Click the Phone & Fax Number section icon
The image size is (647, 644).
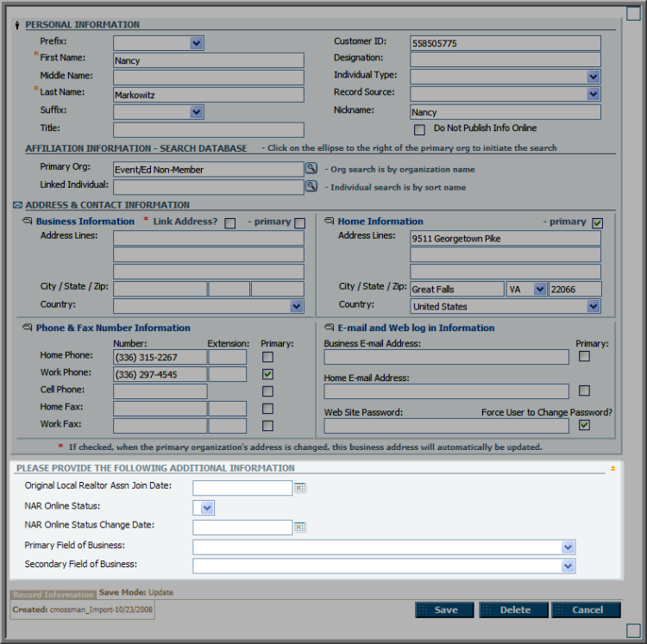coord(28,328)
